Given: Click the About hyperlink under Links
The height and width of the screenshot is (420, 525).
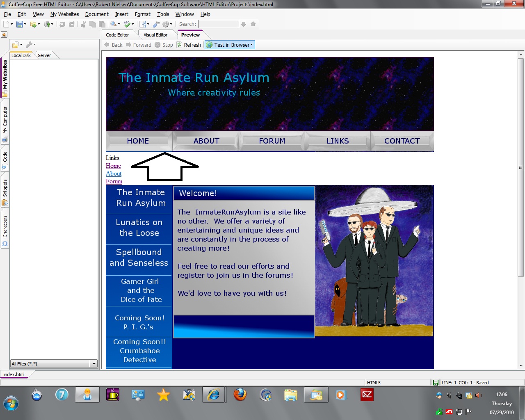Looking at the screenshot, I should pyautogui.click(x=114, y=173).
